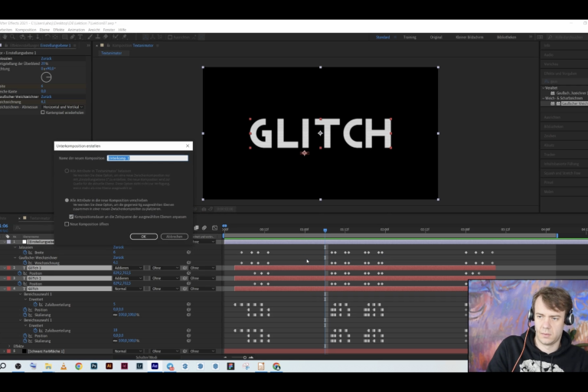
Task: Launch VLC from the taskbar
Action: pyautogui.click(x=64, y=367)
